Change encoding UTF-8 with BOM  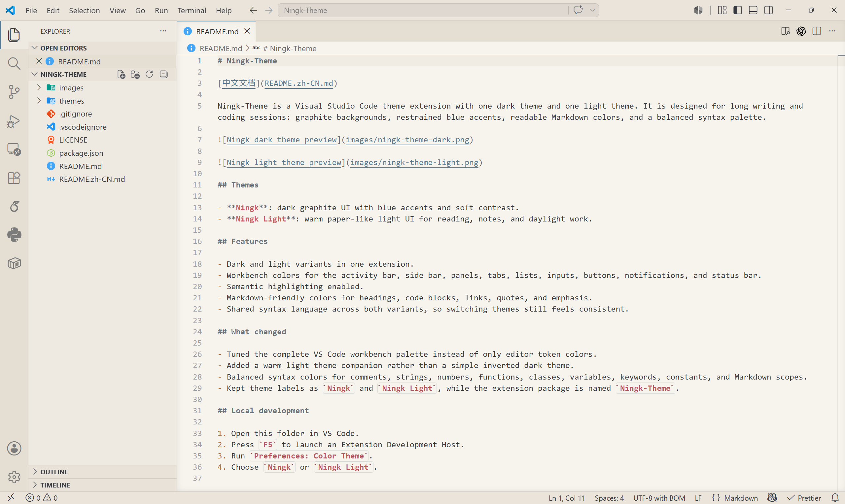659,498
